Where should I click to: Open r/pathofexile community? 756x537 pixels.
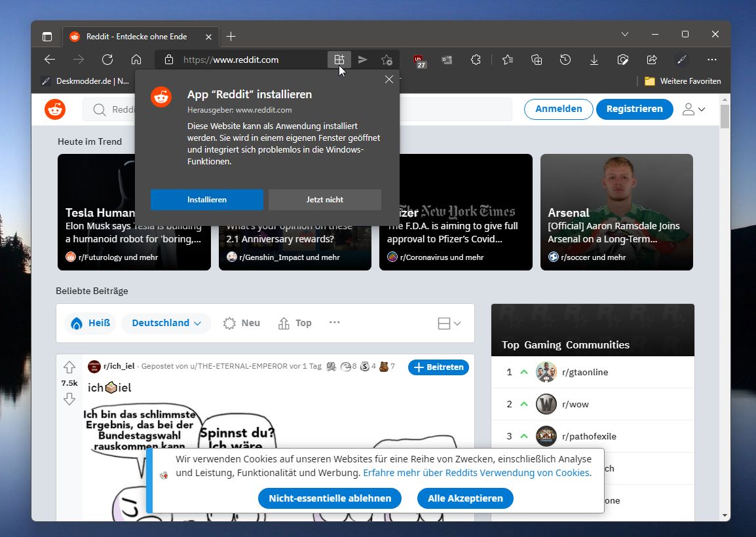(589, 436)
